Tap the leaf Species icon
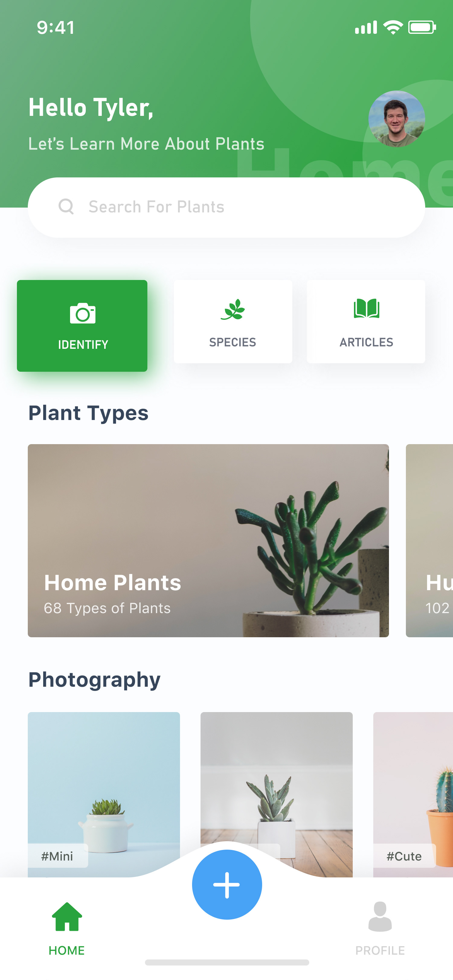The image size is (453, 980). (233, 309)
